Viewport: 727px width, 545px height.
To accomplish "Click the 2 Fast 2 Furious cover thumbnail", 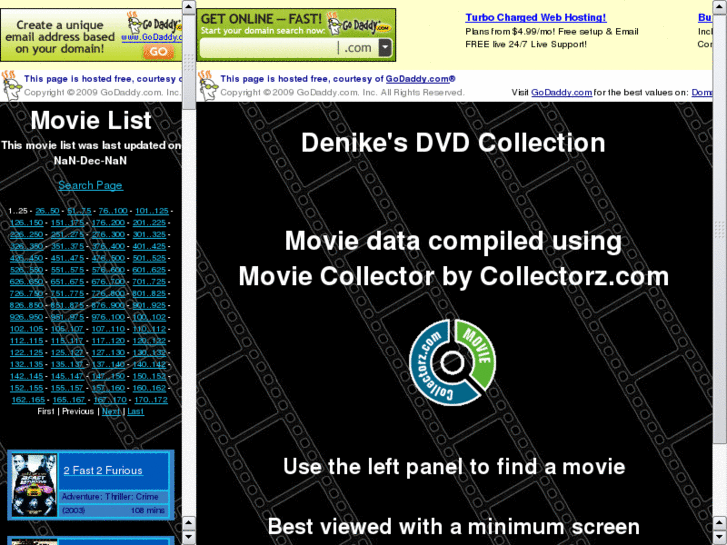I will [34, 486].
